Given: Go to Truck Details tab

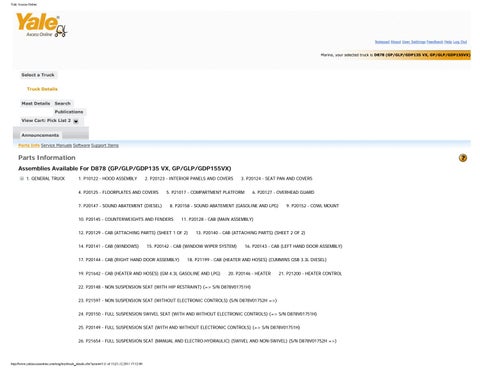Looking at the screenshot, I should point(42,89).
